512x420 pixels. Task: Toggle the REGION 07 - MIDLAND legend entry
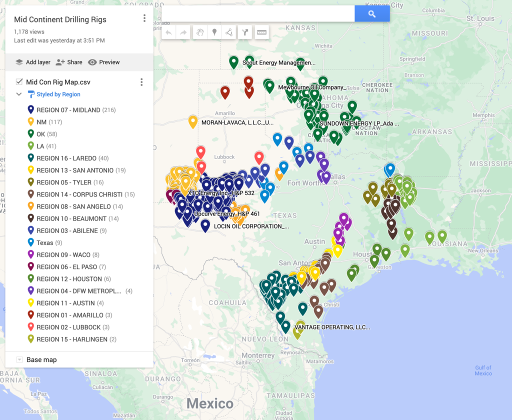click(68, 110)
